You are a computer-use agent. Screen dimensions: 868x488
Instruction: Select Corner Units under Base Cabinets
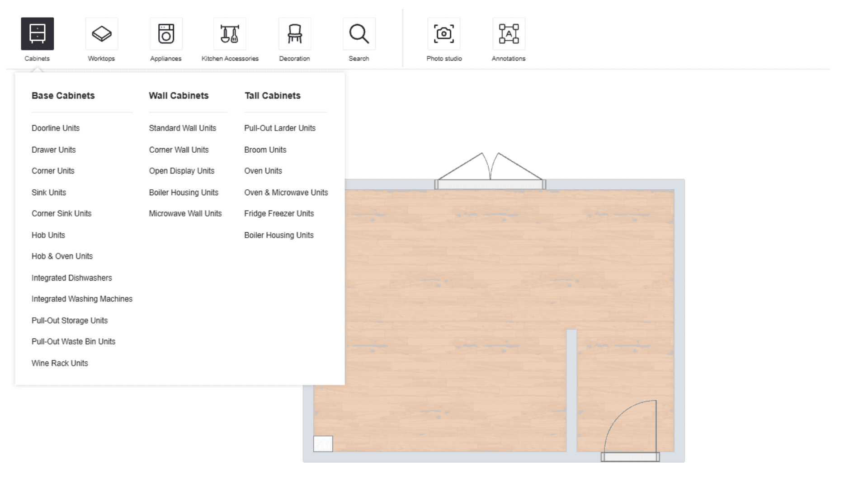(x=53, y=171)
